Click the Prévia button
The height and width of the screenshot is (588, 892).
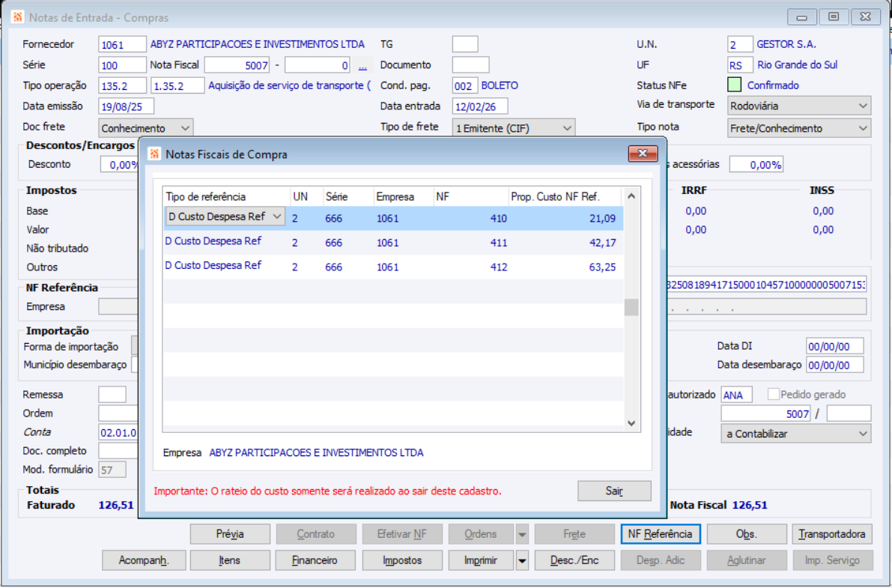coord(230,535)
